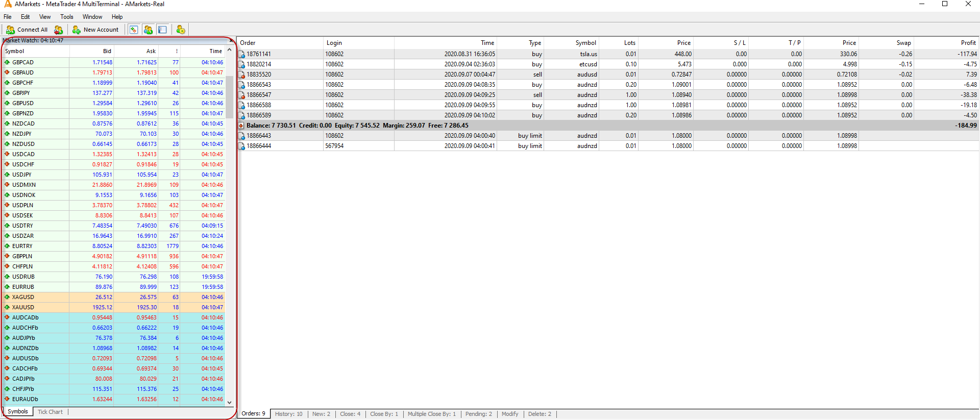Click the tsla.us order 18761141 icon

coord(242,54)
